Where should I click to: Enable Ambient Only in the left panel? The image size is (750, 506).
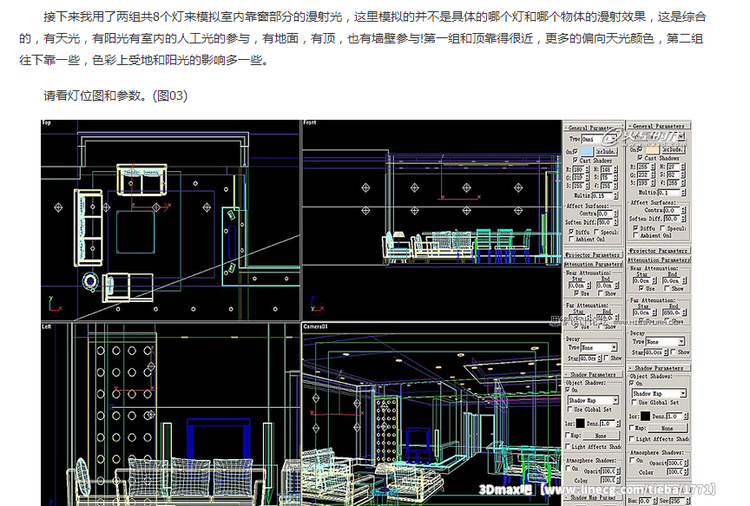point(571,239)
